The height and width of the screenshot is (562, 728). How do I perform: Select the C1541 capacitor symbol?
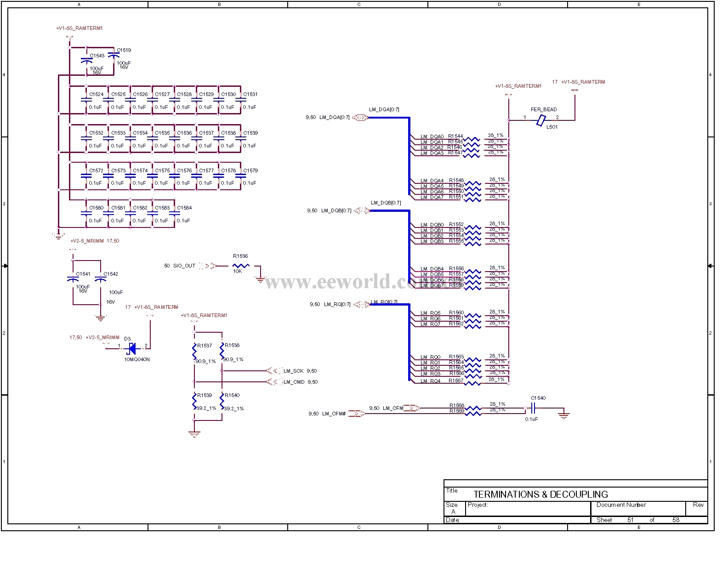[73, 279]
